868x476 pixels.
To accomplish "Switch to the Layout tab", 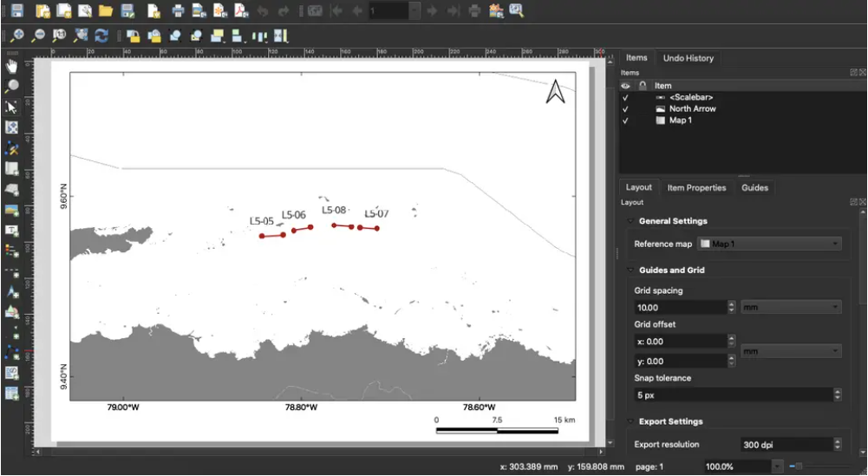I will tap(639, 187).
